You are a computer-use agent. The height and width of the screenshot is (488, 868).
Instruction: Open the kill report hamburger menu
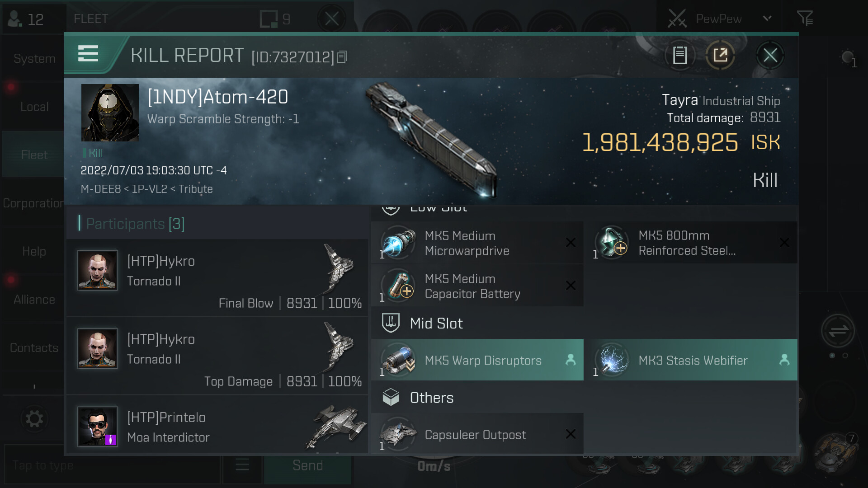coord(88,54)
